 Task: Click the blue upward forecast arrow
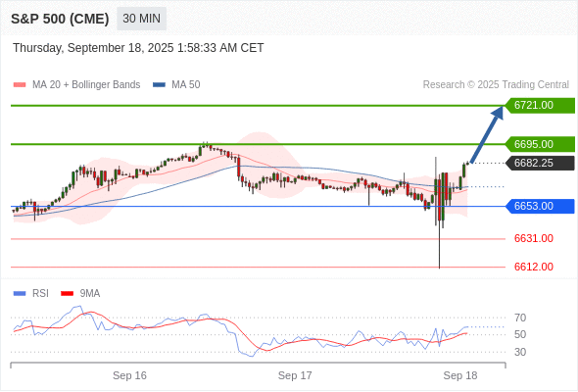487,134
